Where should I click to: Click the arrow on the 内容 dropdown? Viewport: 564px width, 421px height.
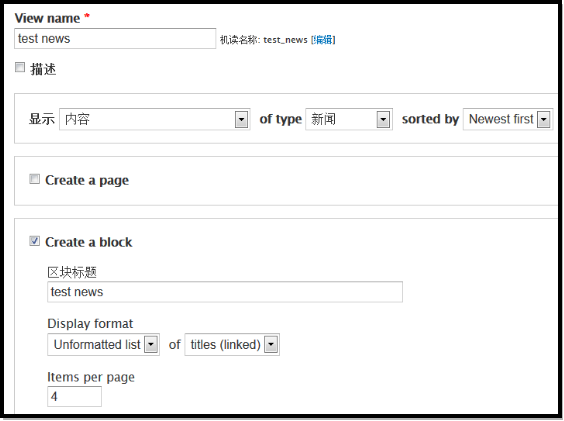pyautogui.click(x=241, y=119)
